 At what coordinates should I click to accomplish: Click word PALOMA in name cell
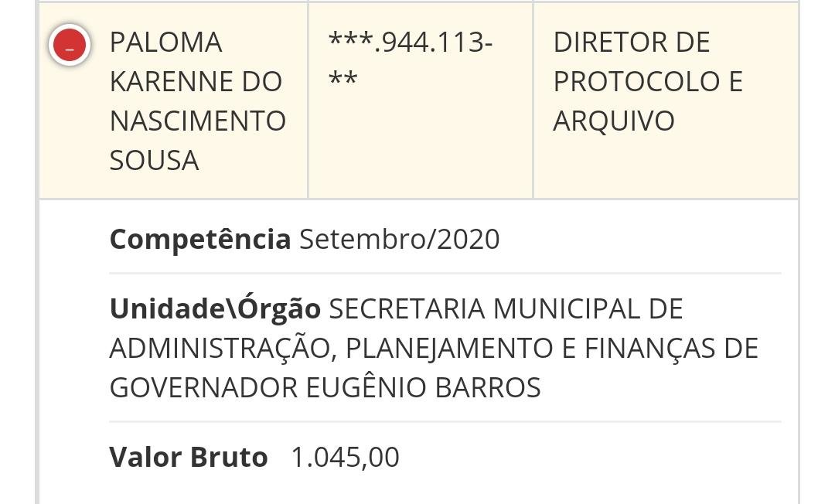(166, 43)
